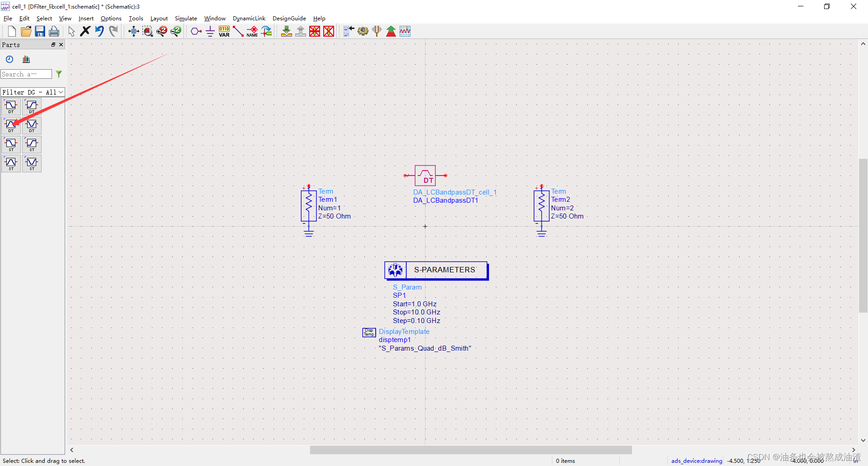This screenshot has width=868, height=466.
Task: Click the Simulate gear icon
Action: (x=363, y=31)
